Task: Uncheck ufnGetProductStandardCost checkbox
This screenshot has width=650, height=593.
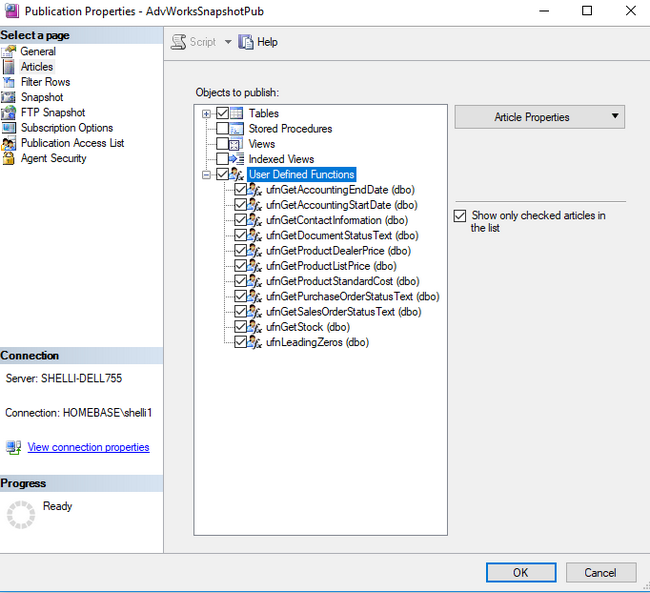Action: pos(240,281)
